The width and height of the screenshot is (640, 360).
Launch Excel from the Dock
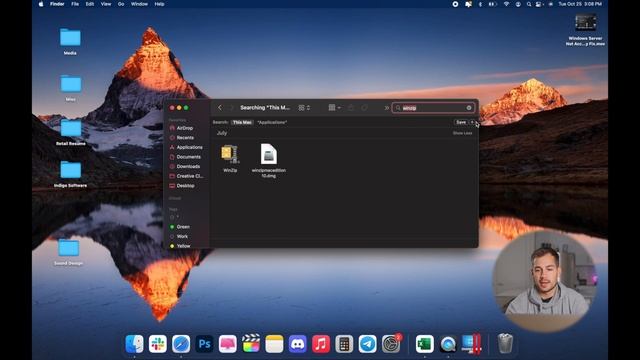tap(424, 344)
